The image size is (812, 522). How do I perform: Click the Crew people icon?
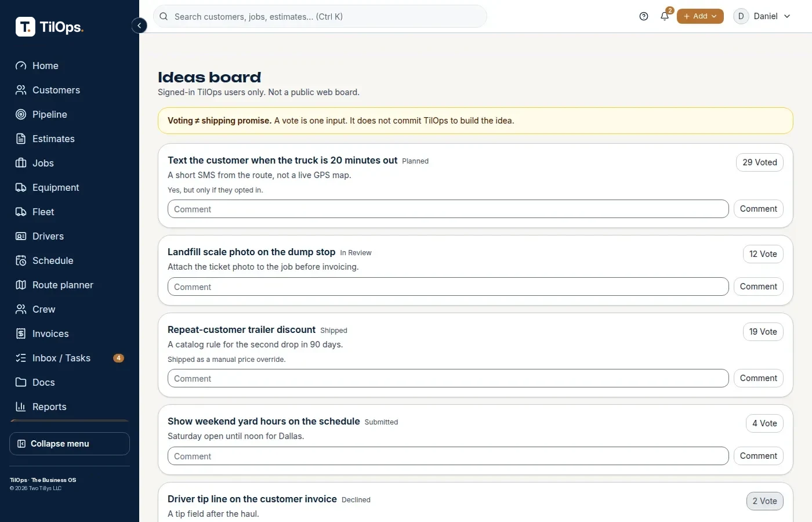tap(21, 309)
